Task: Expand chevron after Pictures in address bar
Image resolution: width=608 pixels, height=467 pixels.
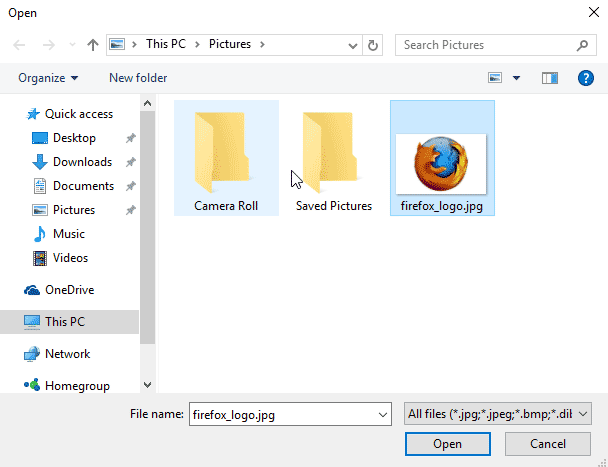Action: 263,45
